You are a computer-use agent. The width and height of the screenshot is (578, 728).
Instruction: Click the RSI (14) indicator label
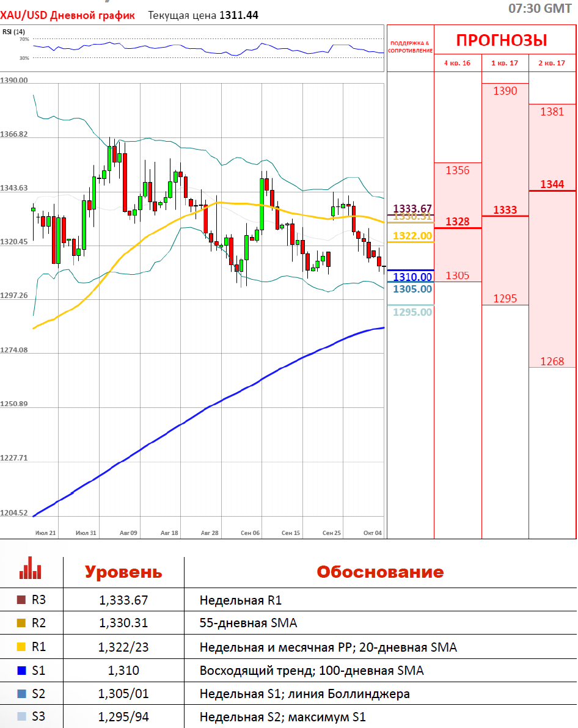(13, 32)
